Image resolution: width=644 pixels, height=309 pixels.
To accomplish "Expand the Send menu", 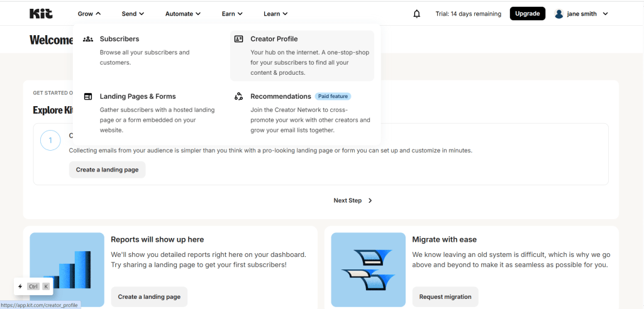I will (x=133, y=14).
